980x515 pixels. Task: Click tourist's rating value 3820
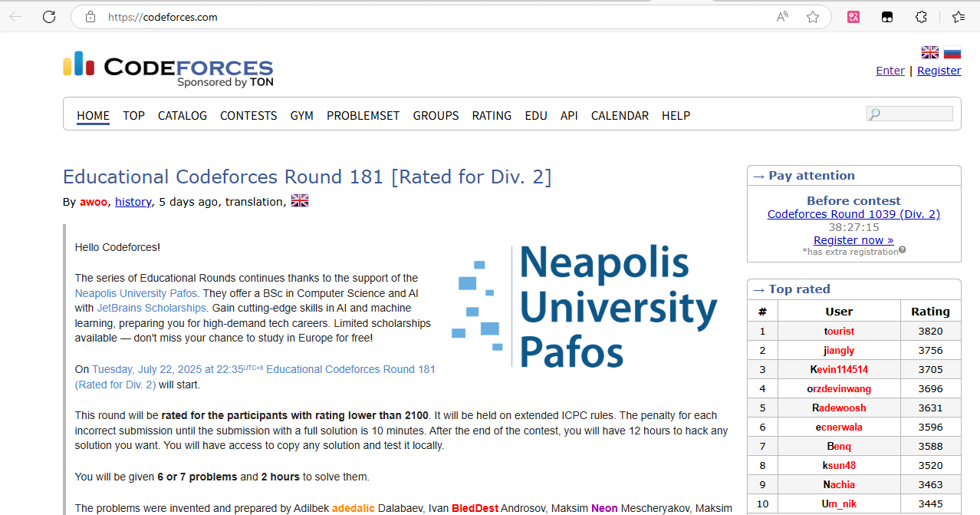[930, 331]
